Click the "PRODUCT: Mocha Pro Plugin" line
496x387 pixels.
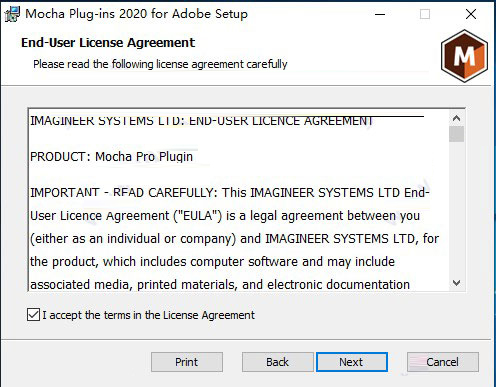[x=111, y=157]
